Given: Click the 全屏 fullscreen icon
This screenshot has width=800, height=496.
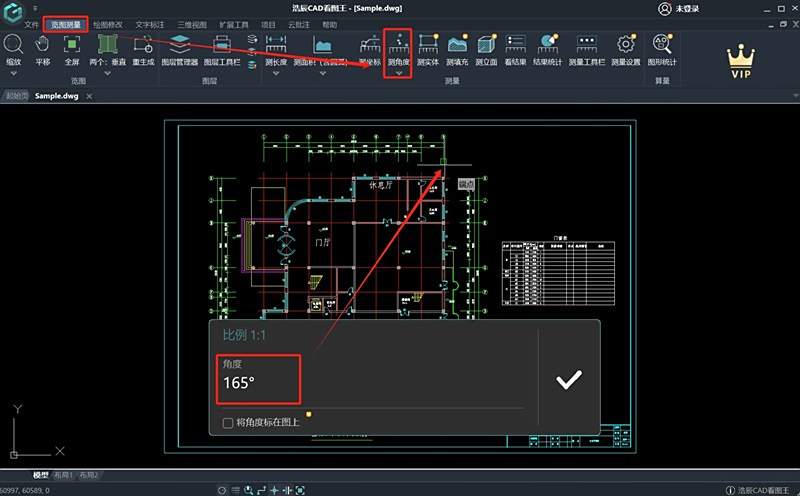Looking at the screenshot, I should click(x=72, y=51).
